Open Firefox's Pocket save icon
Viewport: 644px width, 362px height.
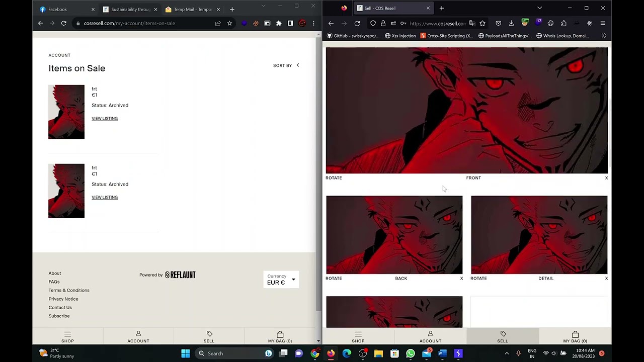tap(498, 23)
